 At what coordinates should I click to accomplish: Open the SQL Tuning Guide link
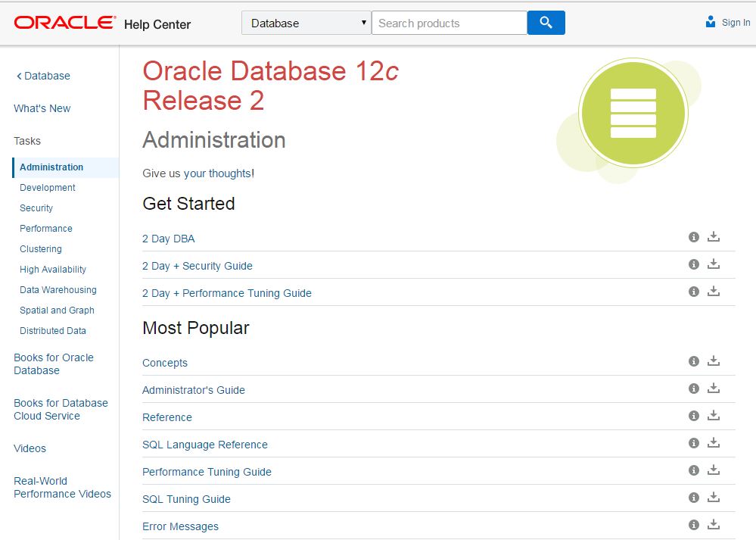[x=186, y=499]
